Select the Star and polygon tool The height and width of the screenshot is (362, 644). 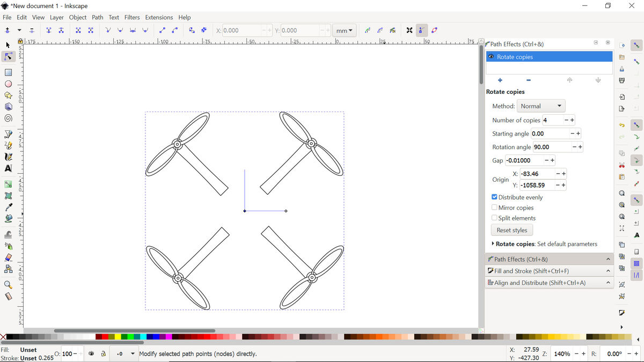pos(8,95)
